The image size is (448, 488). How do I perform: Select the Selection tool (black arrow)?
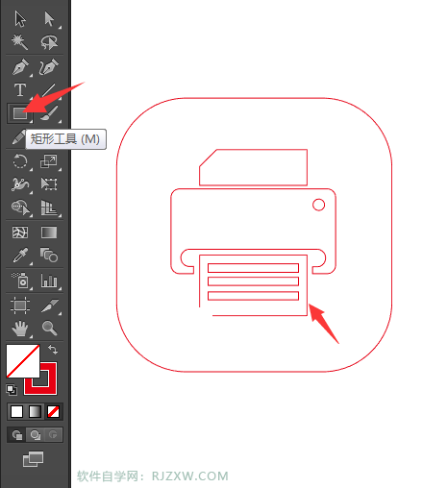click(20, 19)
